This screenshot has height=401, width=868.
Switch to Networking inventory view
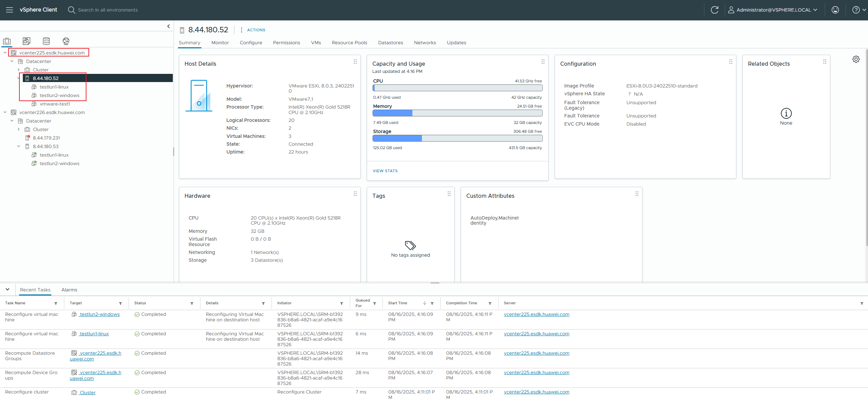[66, 41]
